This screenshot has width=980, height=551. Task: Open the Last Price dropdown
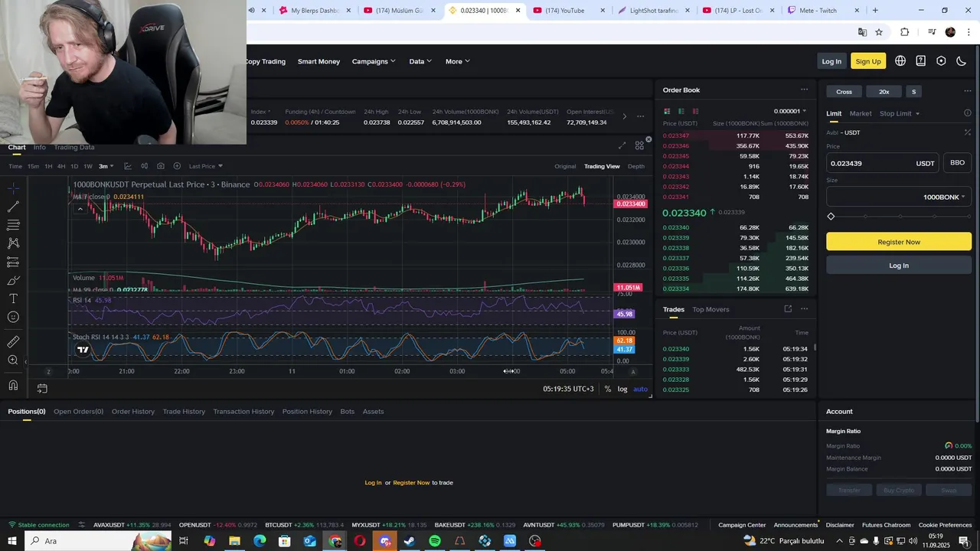(x=205, y=166)
